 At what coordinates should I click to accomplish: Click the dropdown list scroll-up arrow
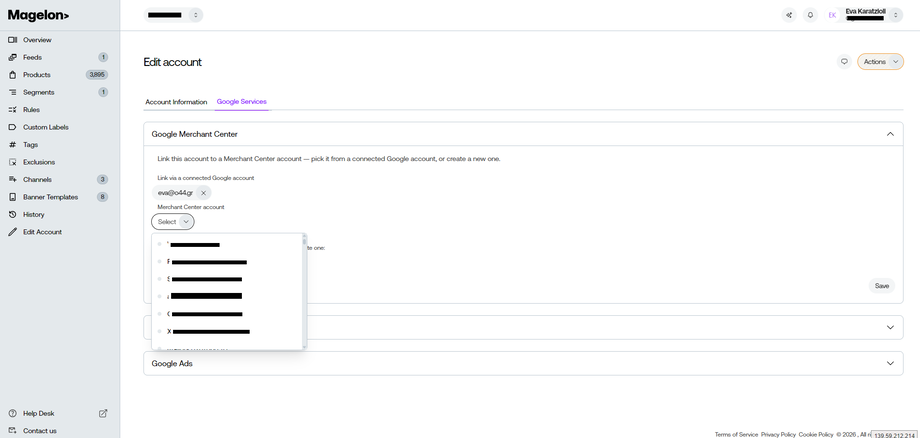(x=304, y=236)
